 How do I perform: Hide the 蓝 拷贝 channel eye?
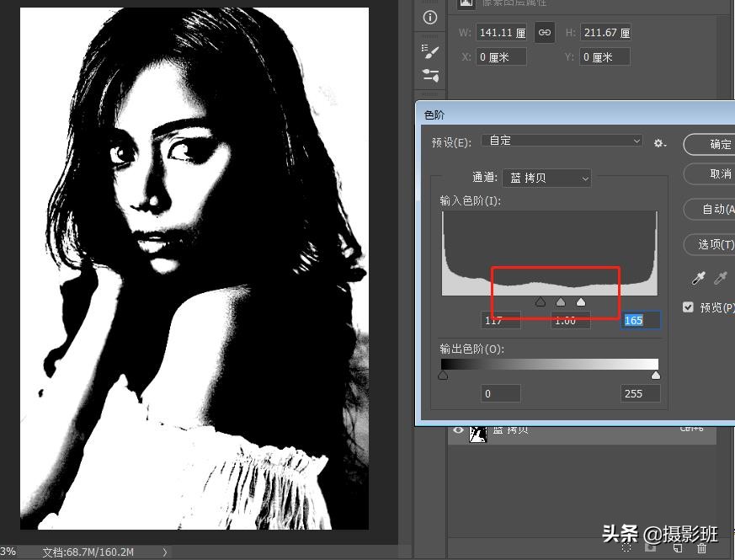[458, 430]
